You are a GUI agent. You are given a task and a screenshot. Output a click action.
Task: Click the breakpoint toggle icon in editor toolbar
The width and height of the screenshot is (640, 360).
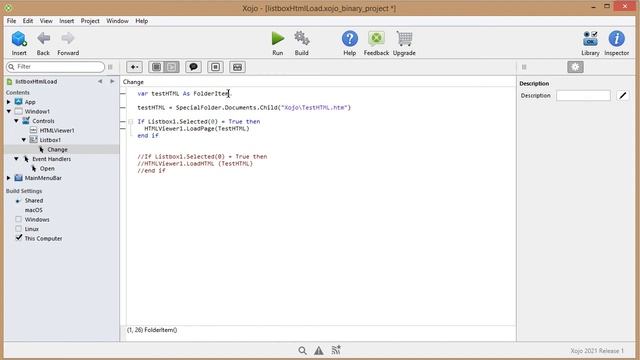[216, 67]
